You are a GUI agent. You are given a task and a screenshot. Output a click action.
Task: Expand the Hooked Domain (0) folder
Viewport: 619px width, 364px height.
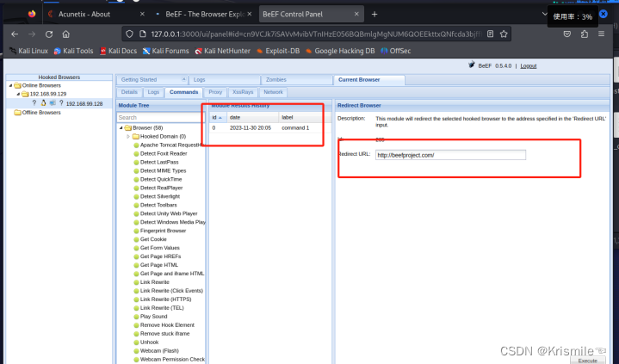(x=128, y=137)
